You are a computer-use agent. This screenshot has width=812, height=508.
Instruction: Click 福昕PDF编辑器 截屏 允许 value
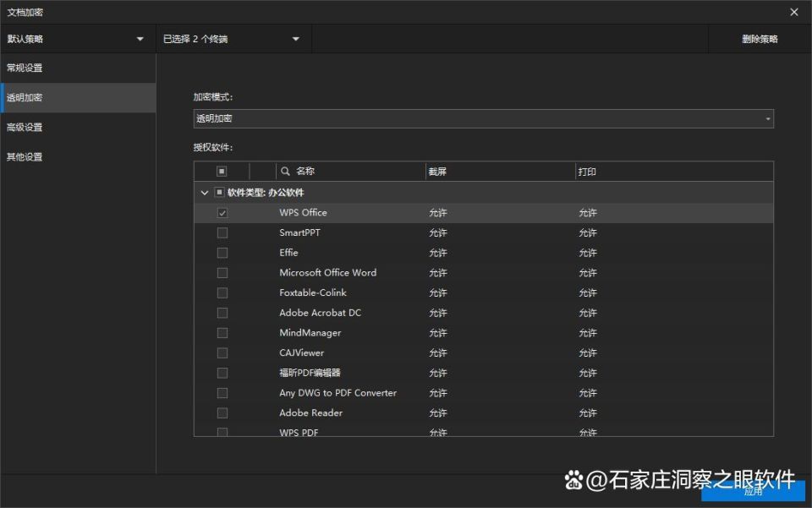(x=437, y=373)
